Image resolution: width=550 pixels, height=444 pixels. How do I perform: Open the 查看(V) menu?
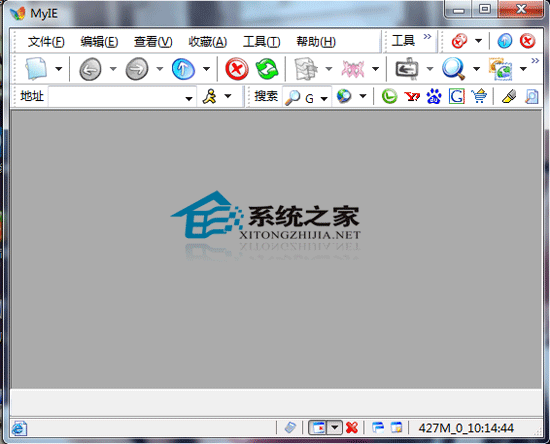tap(153, 42)
